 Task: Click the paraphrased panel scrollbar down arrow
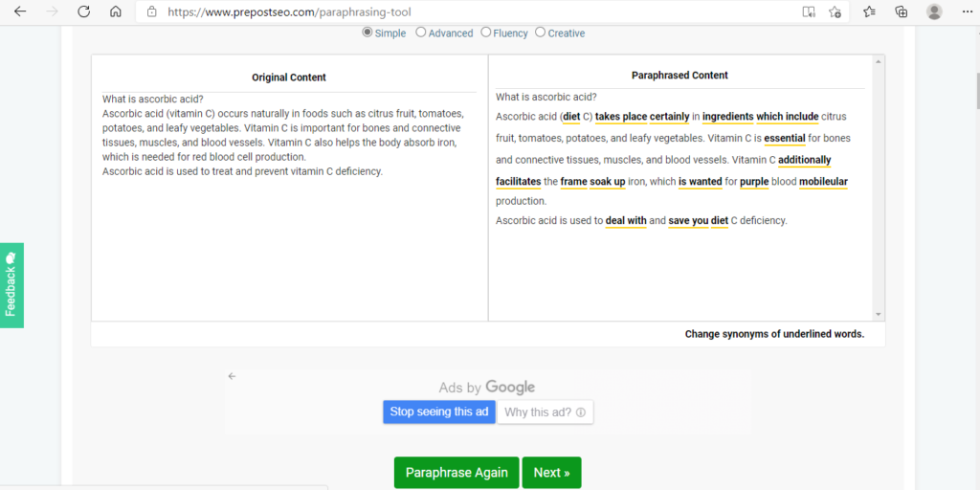point(879,314)
